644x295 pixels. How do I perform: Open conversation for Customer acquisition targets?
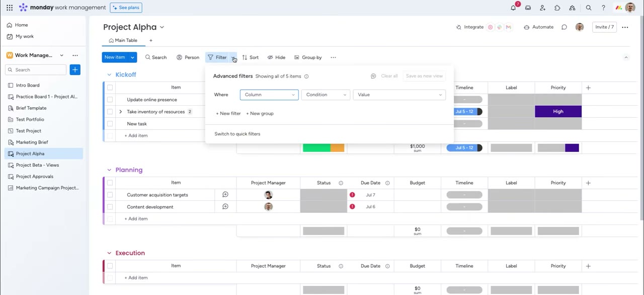coord(225,195)
